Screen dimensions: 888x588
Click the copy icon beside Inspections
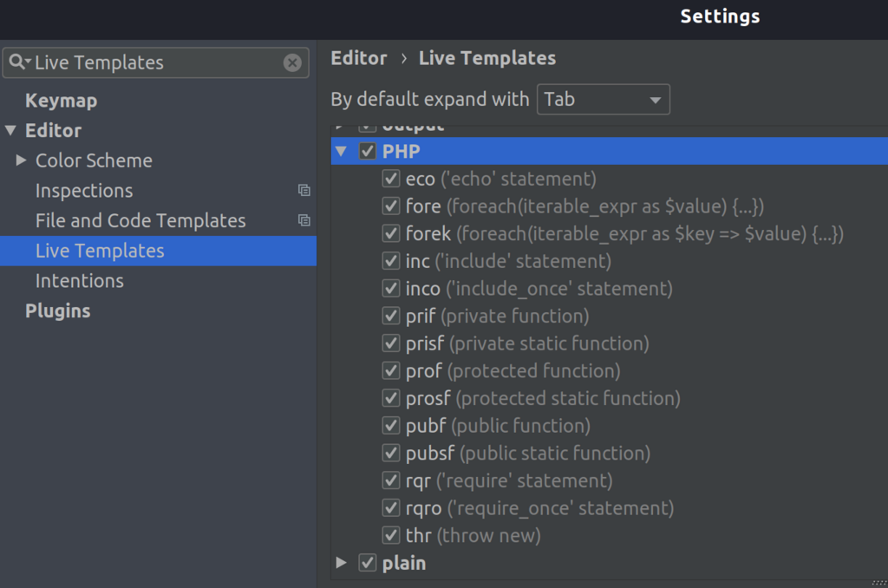[304, 191]
